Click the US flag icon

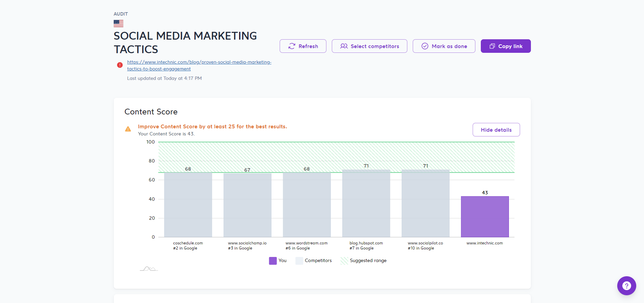[x=119, y=23]
